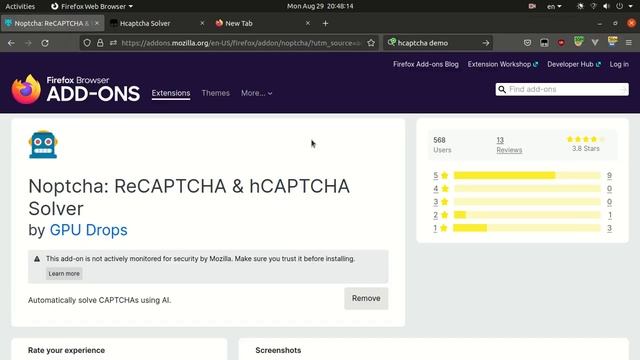This screenshot has height=360, width=640.
Task: Open the Firefox hamburger application menu
Action: (629, 43)
